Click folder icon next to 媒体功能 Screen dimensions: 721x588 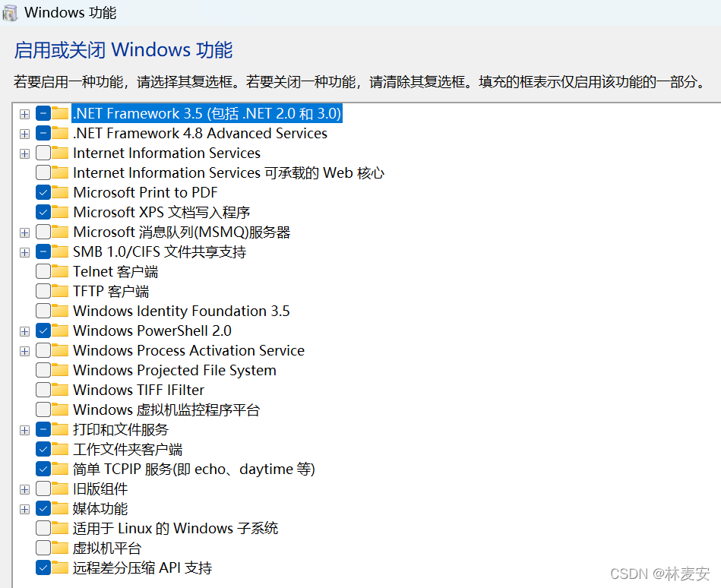click(60, 509)
